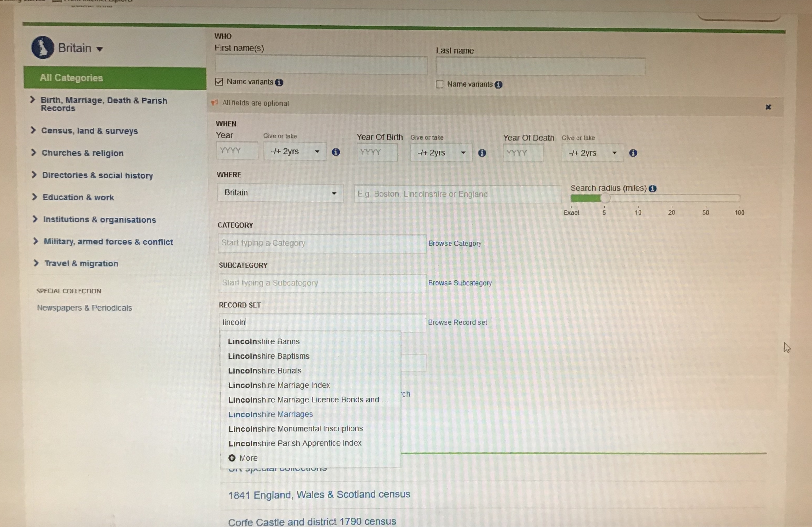The image size is (812, 527).
Task: Open 1841 England, Wales & Scotland census
Action: coord(319,495)
